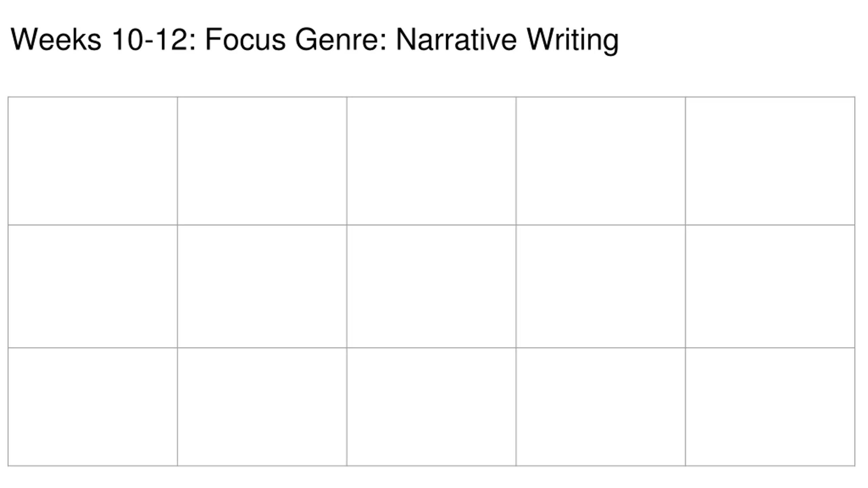
Task: Place cursor in second-row, fourth-column cell
Action: pos(600,286)
